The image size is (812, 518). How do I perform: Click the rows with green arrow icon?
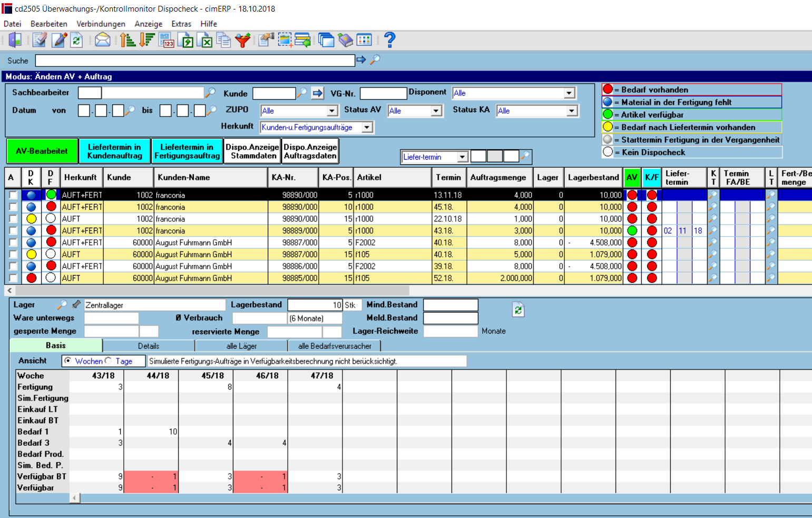coord(303,40)
